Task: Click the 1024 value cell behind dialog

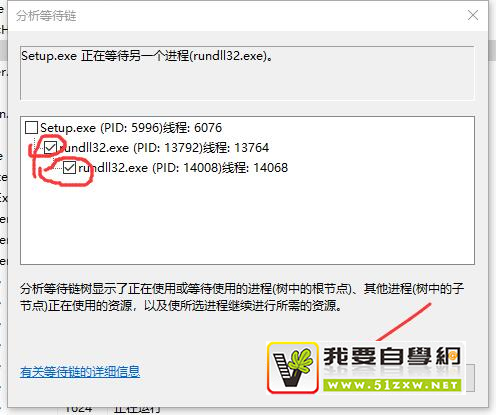Action: tap(79, 411)
